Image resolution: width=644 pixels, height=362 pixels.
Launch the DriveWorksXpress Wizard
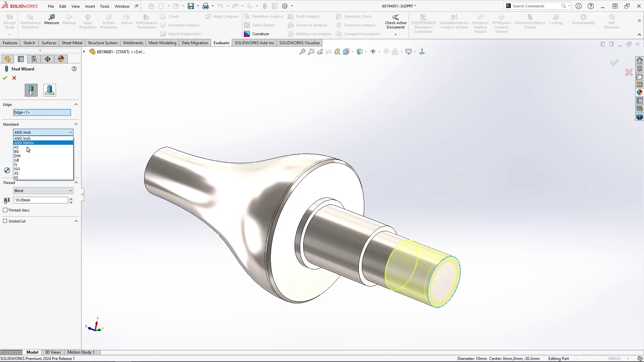point(529,21)
